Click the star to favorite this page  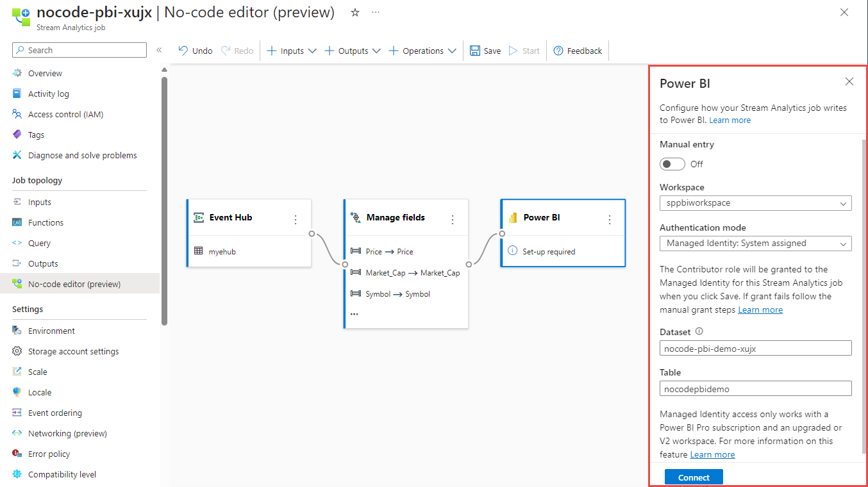point(355,12)
